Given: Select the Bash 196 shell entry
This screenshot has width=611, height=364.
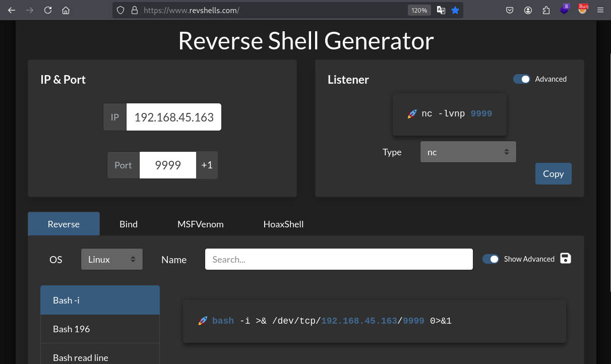Looking at the screenshot, I should [x=100, y=329].
